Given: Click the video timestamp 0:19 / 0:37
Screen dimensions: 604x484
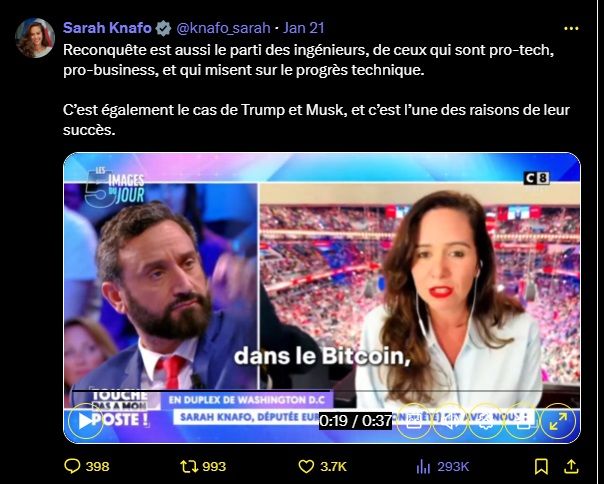Looking at the screenshot, I should click(x=355, y=421).
